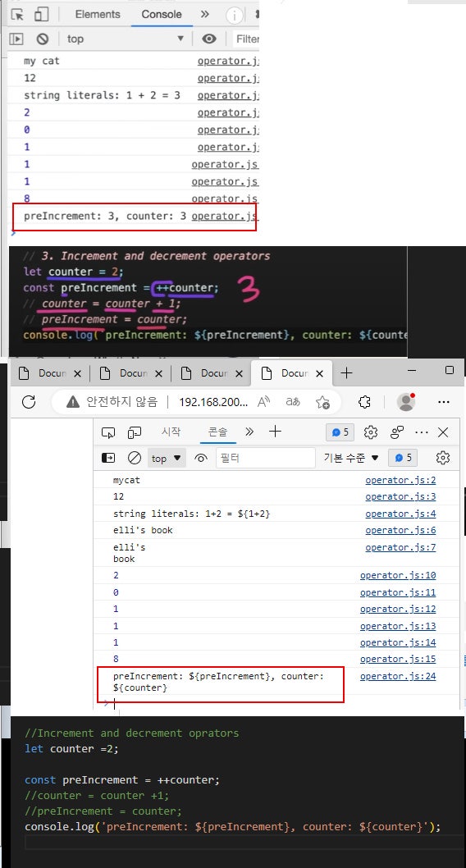Toggle device toolbar icon in Chrome DevTools
Viewport: 466px width, 868px height.
(42, 15)
